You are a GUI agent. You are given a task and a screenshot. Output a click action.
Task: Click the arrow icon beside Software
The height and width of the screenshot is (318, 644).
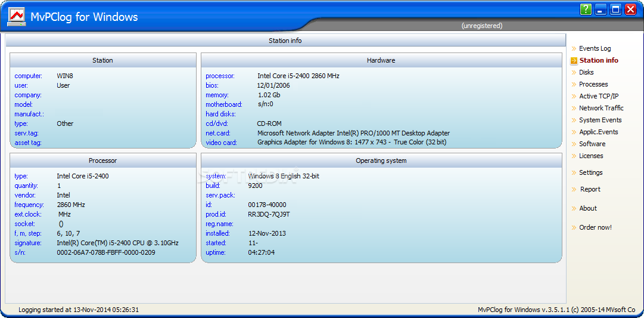click(x=574, y=144)
